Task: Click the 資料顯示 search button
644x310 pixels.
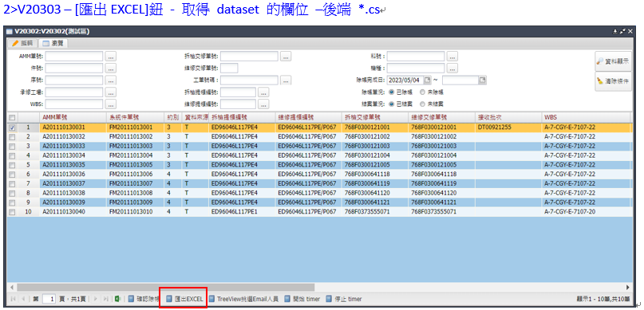Action: point(613,61)
